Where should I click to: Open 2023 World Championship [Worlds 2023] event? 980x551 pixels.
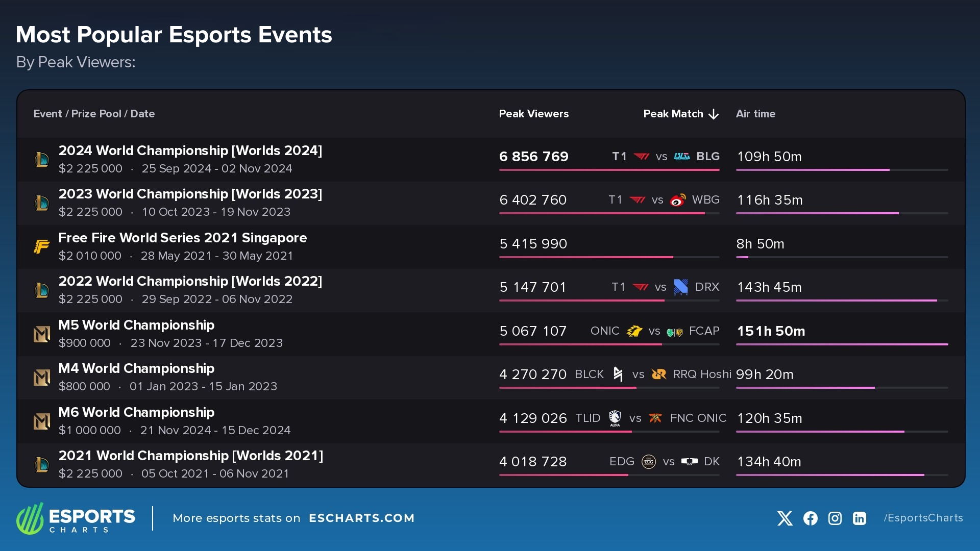click(x=190, y=194)
